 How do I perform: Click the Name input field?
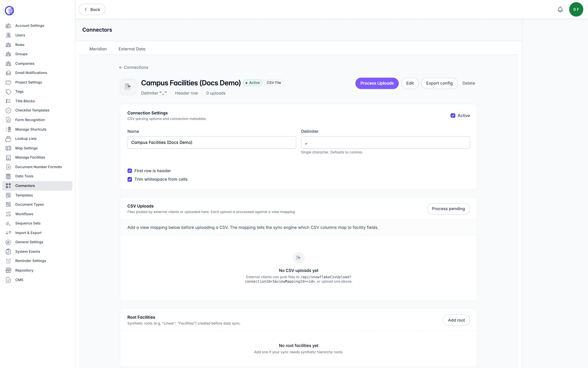(212, 142)
